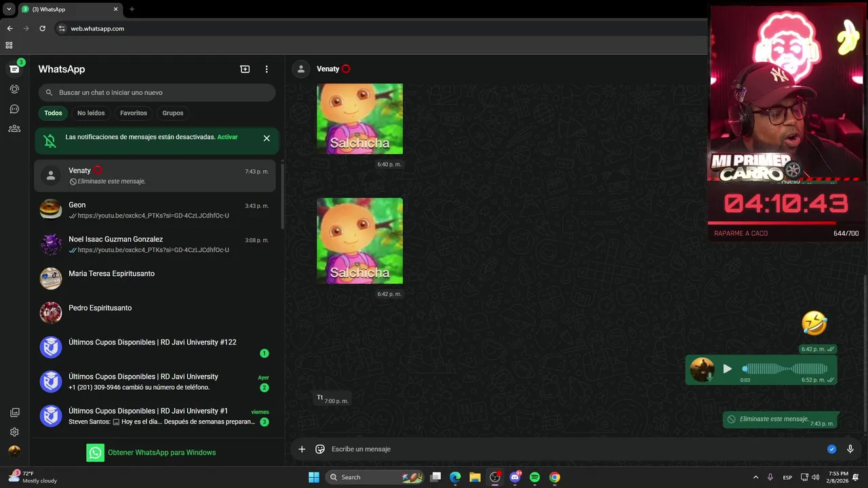Click the search chat input field
Image resolution: width=868 pixels, height=488 pixels.
tap(157, 93)
